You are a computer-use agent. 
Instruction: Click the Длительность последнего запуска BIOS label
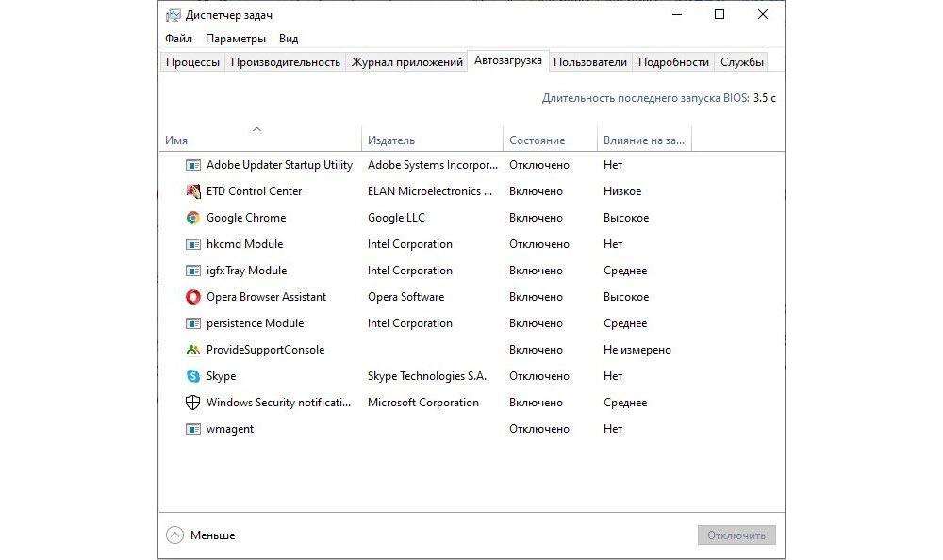tap(646, 98)
